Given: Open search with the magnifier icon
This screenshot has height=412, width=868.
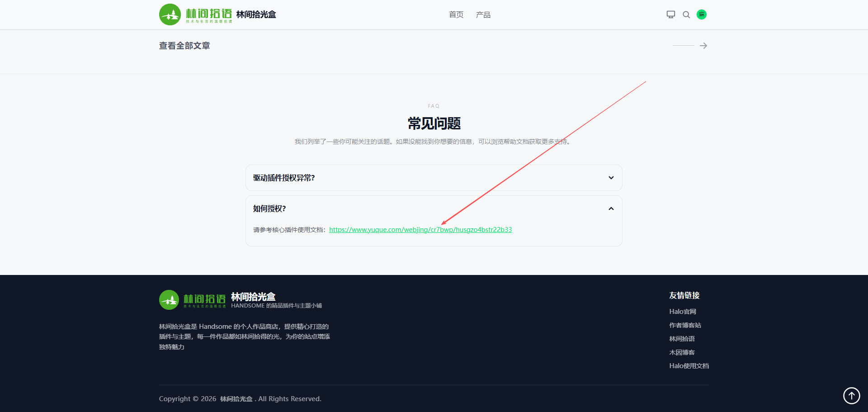Looking at the screenshot, I should pyautogui.click(x=686, y=14).
